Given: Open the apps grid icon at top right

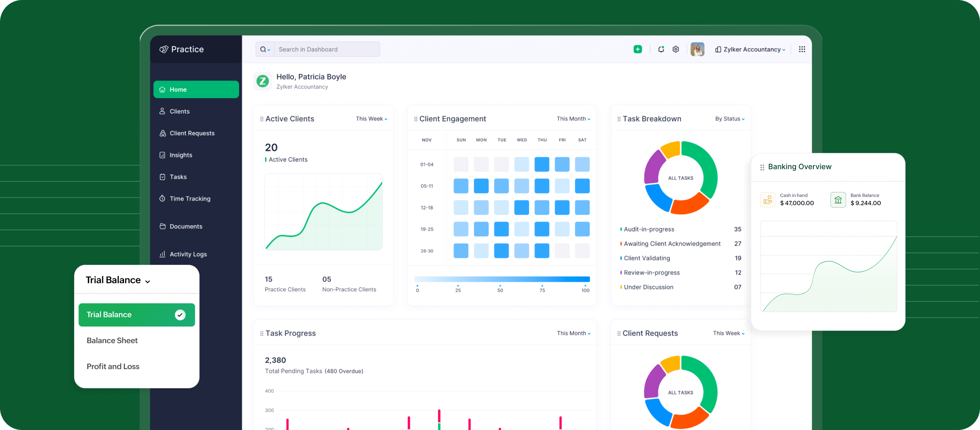Looking at the screenshot, I should tap(802, 49).
